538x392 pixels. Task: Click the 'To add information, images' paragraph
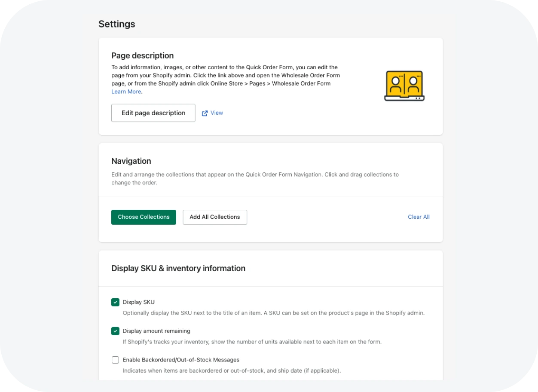pyautogui.click(x=226, y=80)
